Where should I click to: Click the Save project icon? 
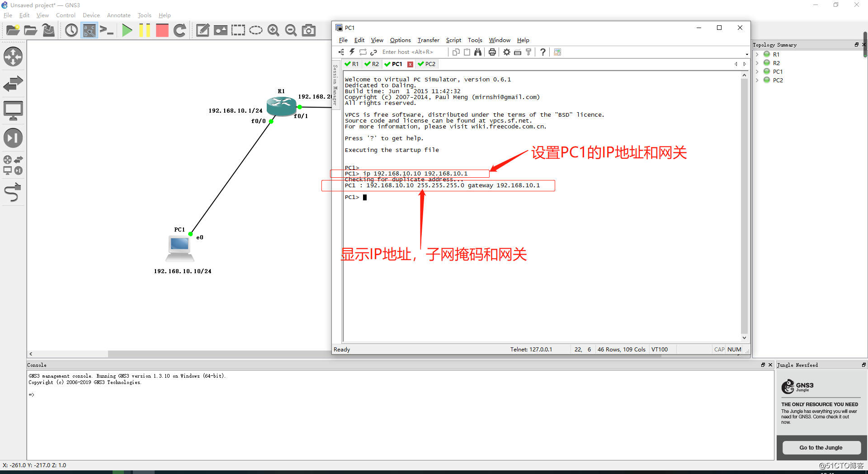coord(48,30)
